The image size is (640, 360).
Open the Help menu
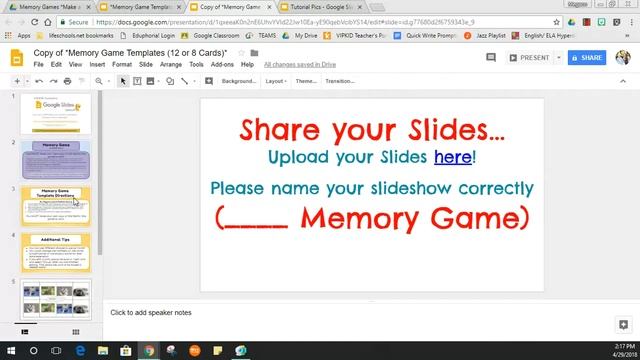pos(247,64)
